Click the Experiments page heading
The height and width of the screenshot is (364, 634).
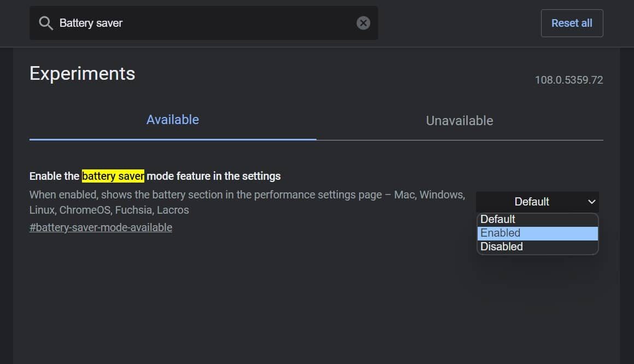click(x=82, y=73)
